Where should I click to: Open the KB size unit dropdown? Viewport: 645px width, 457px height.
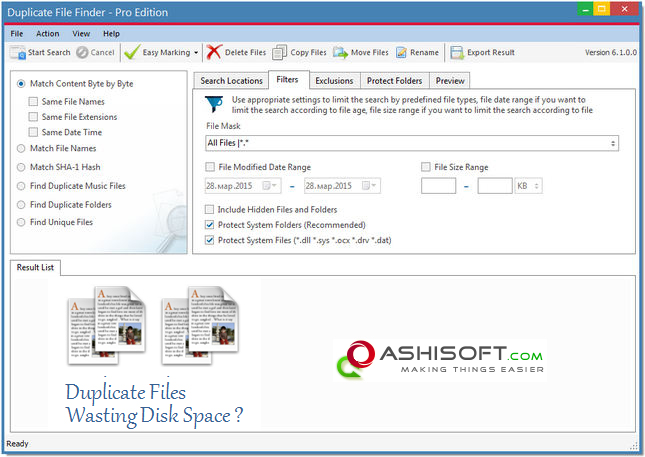click(528, 186)
